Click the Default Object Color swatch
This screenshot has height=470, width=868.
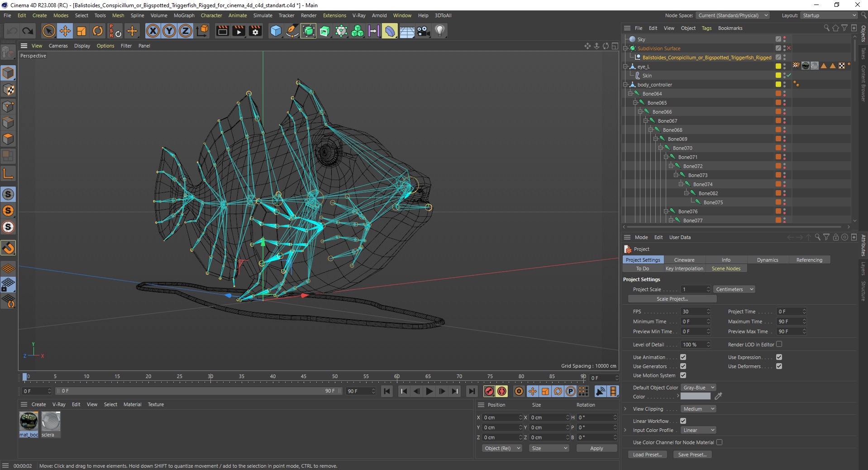696,396
